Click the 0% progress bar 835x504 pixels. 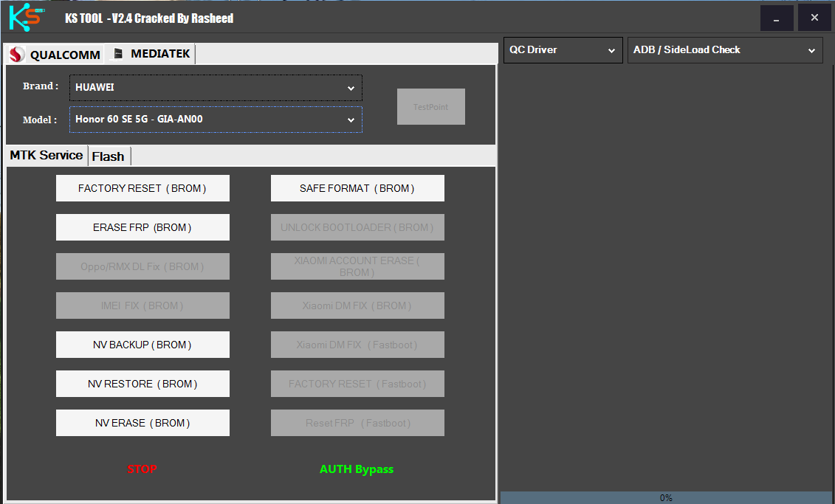666,497
